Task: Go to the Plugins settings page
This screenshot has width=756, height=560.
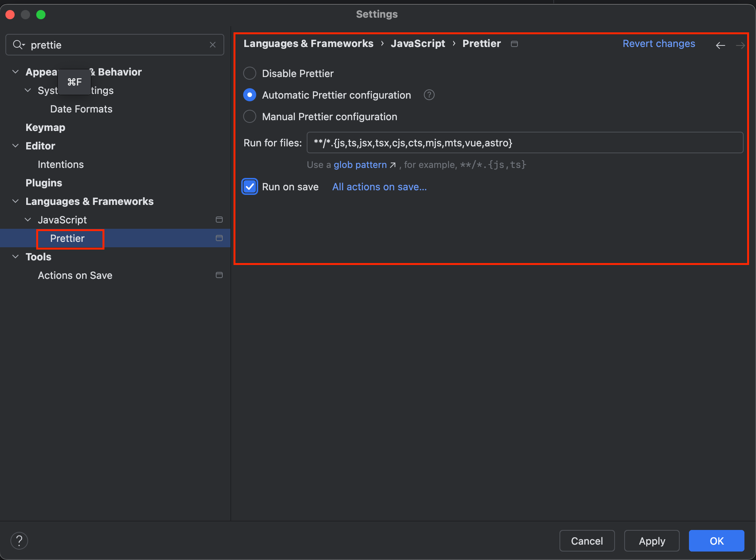Action: point(44,183)
